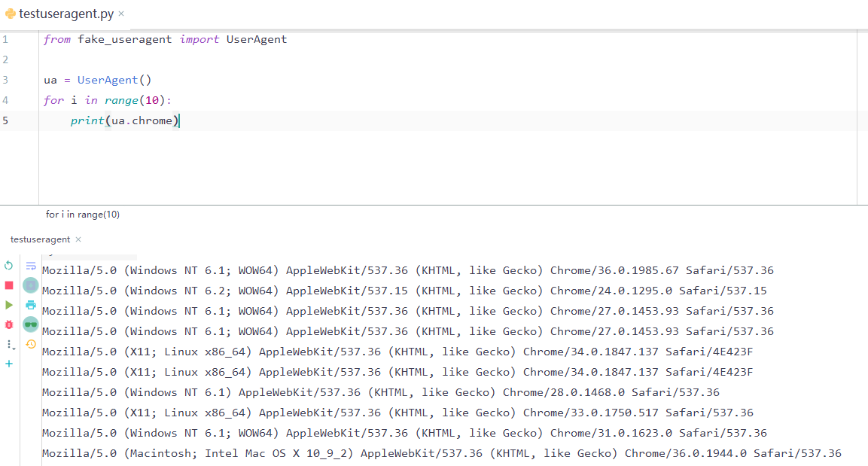Viewport: 868px width, 466px height.
Task: Click the red bug debug icon
Action: coord(8,324)
